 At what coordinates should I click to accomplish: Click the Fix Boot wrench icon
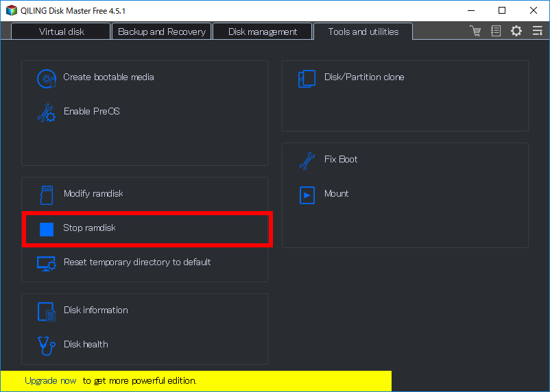point(307,161)
